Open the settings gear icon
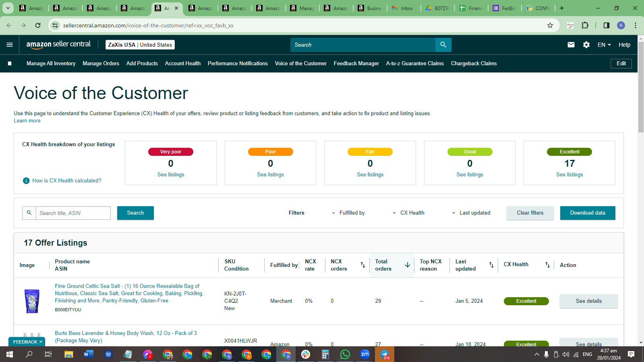The height and width of the screenshot is (362, 644). pos(586,45)
